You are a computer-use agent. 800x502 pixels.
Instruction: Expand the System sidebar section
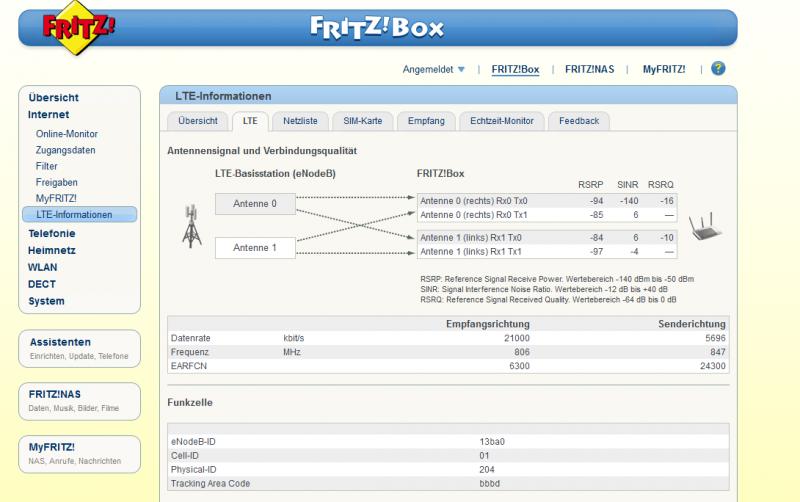coord(46,301)
